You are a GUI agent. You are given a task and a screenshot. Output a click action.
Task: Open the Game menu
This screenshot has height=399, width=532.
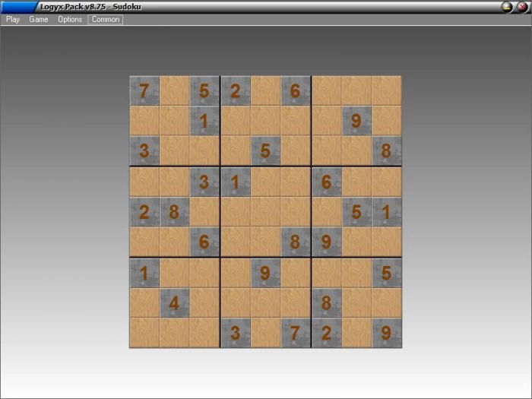pos(38,19)
